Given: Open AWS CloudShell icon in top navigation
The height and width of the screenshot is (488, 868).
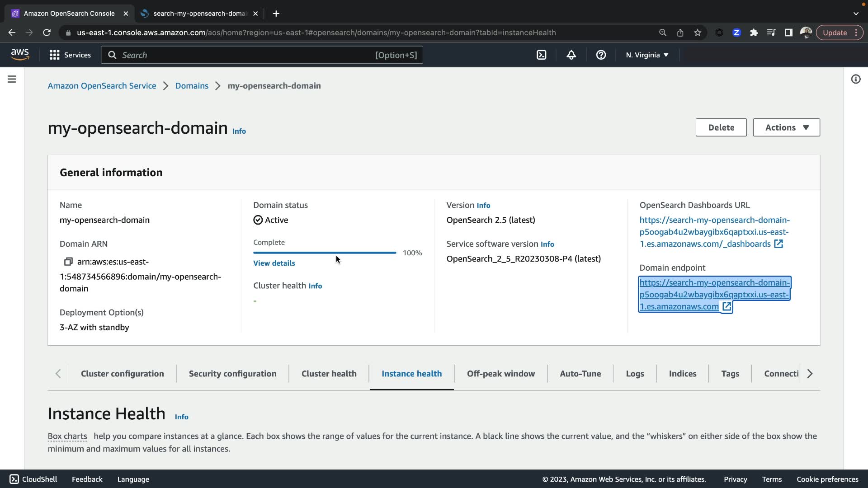Looking at the screenshot, I should (541, 55).
